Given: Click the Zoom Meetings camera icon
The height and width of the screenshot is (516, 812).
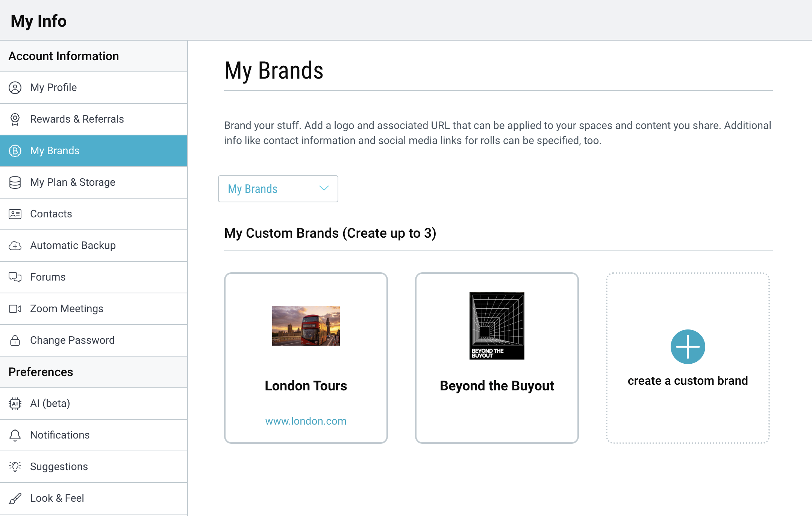Looking at the screenshot, I should coord(15,309).
